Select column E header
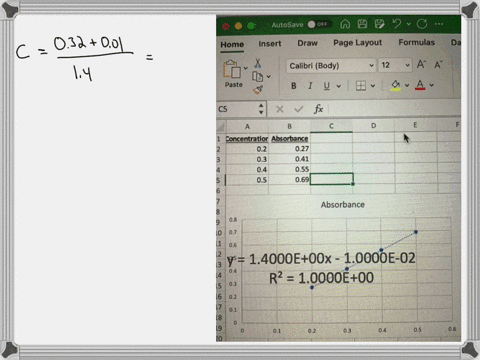Image resolution: width=480 pixels, height=360 pixels. point(415,125)
